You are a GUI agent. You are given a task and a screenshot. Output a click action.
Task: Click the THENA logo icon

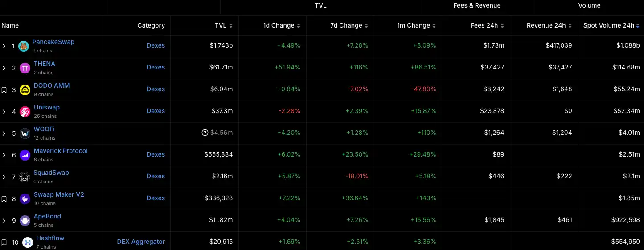[25, 68]
